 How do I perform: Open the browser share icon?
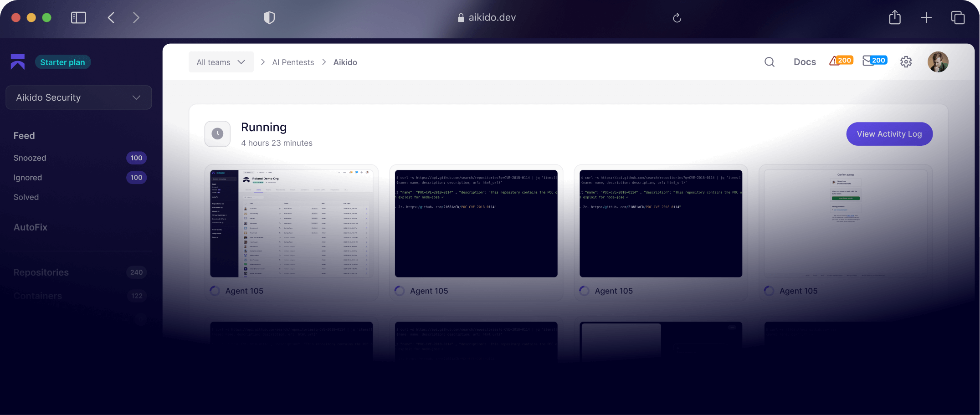(x=895, y=17)
